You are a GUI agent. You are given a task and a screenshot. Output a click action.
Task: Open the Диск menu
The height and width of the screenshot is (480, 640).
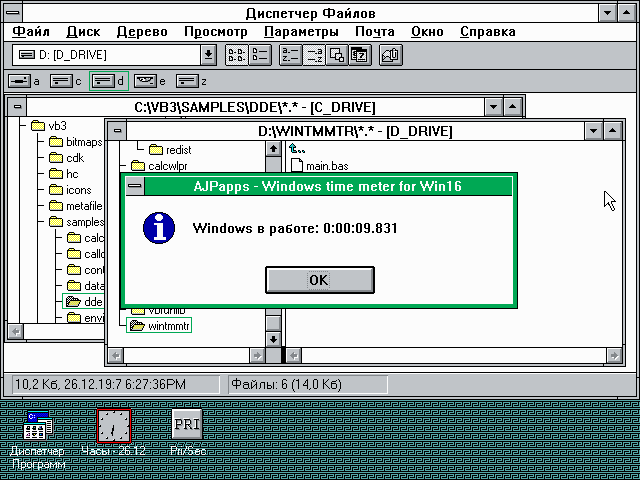pos(83,31)
